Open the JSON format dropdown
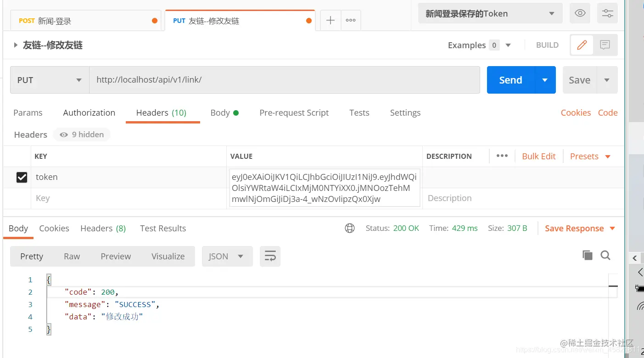This screenshot has width=644, height=358. point(227,256)
